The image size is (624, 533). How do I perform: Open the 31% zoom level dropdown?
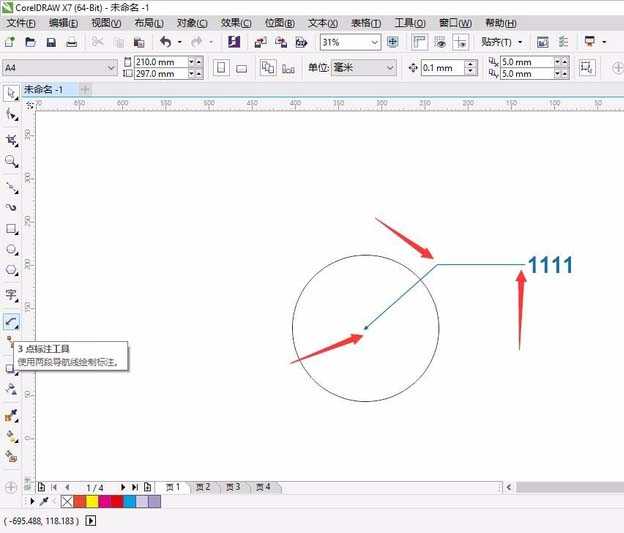point(375,42)
